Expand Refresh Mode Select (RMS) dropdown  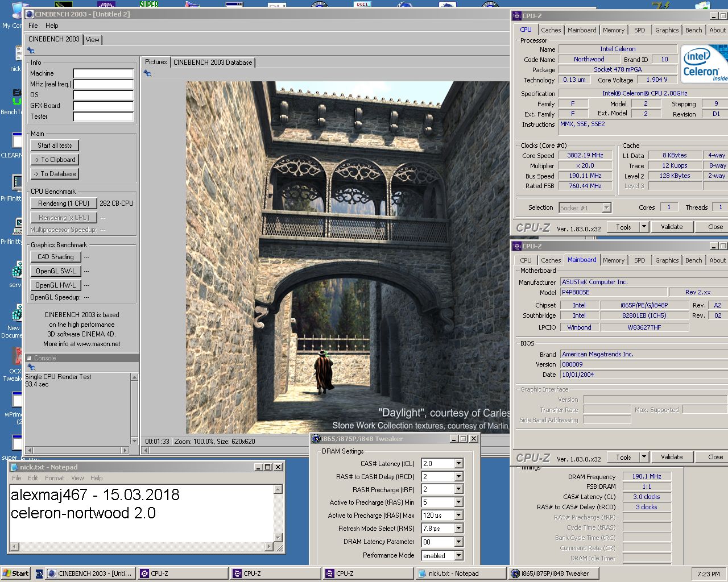[x=458, y=529]
